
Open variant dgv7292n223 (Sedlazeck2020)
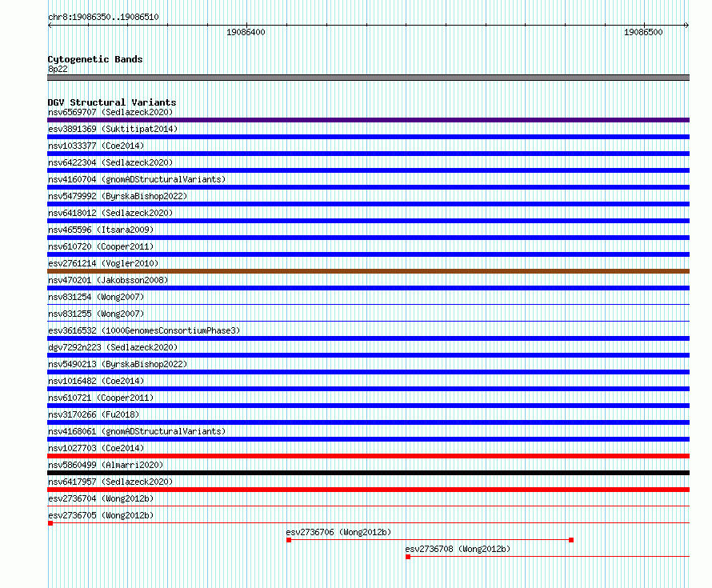click(x=113, y=347)
